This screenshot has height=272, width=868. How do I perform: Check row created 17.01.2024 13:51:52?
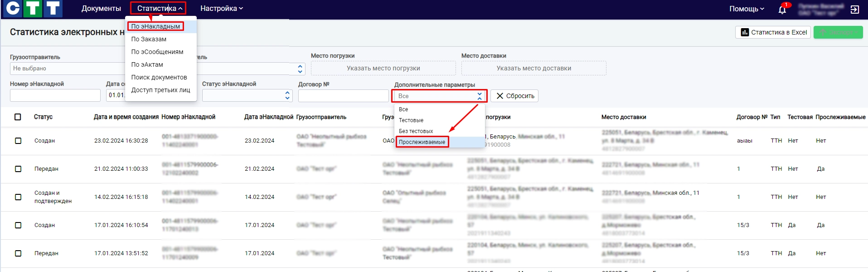[x=18, y=253]
